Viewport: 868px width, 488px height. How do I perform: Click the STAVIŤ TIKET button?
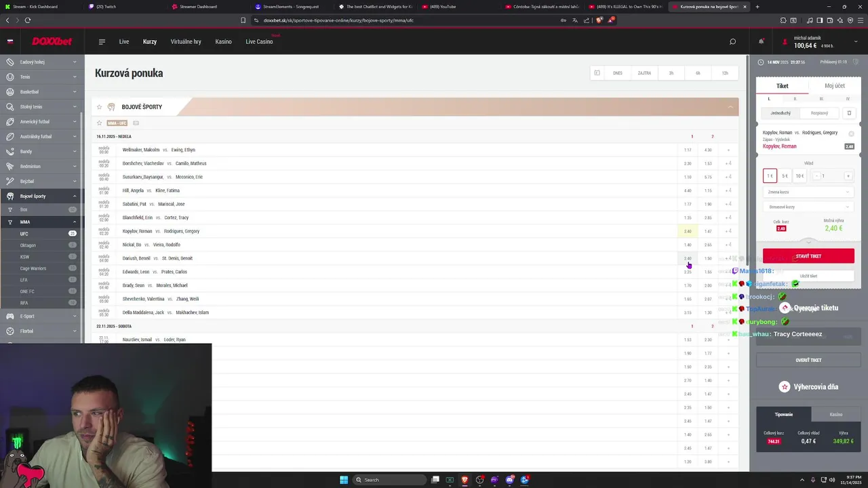808,256
